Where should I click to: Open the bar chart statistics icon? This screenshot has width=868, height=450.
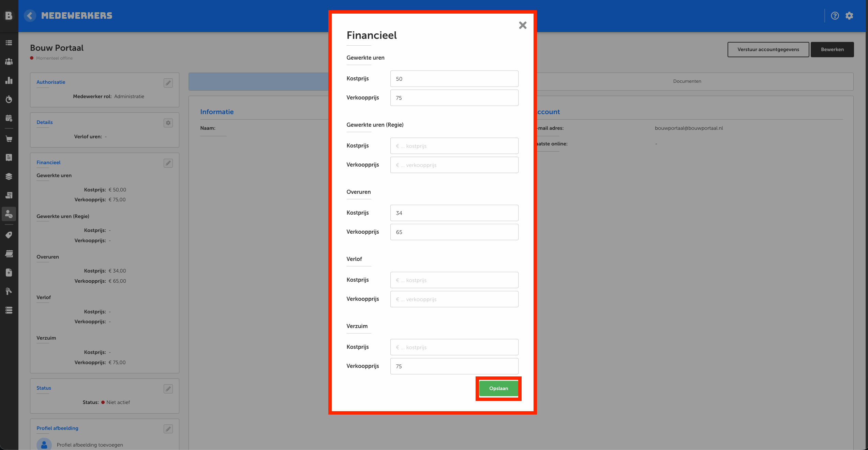pyautogui.click(x=9, y=80)
